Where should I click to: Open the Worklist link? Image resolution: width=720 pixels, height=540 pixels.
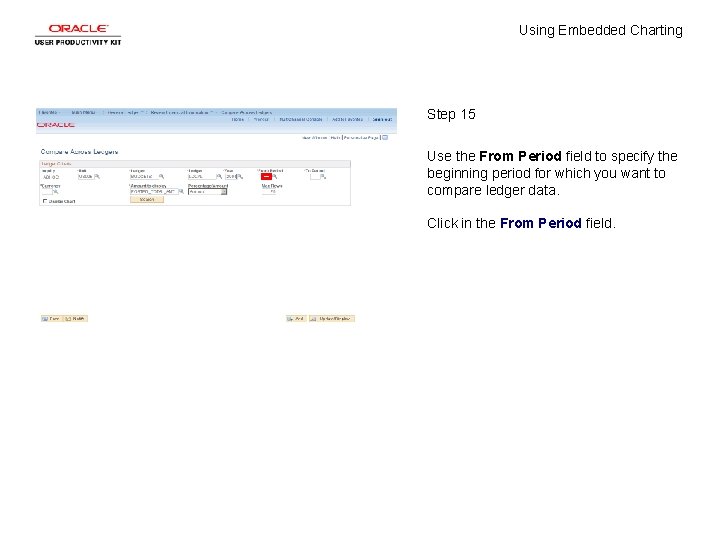(x=261, y=119)
